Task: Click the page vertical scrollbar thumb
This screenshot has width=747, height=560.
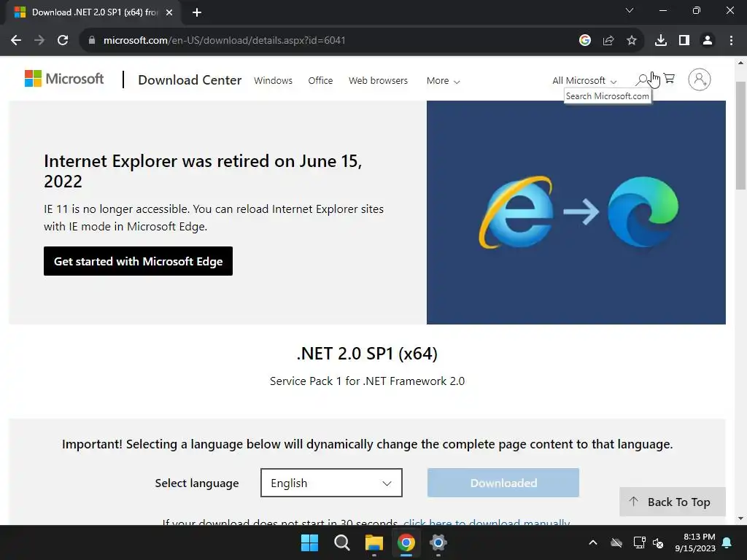Action: (x=741, y=136)
